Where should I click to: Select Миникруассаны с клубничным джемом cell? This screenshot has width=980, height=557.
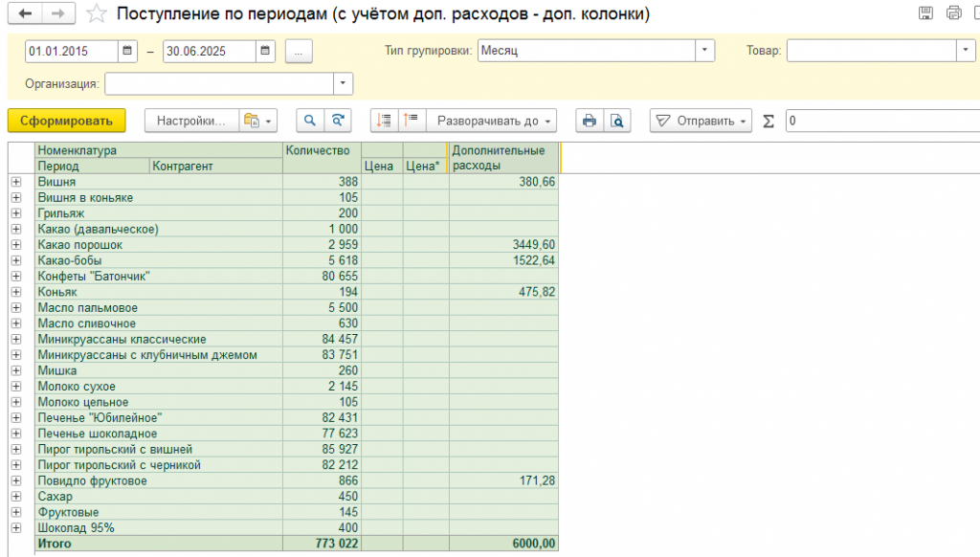point(159,355)
